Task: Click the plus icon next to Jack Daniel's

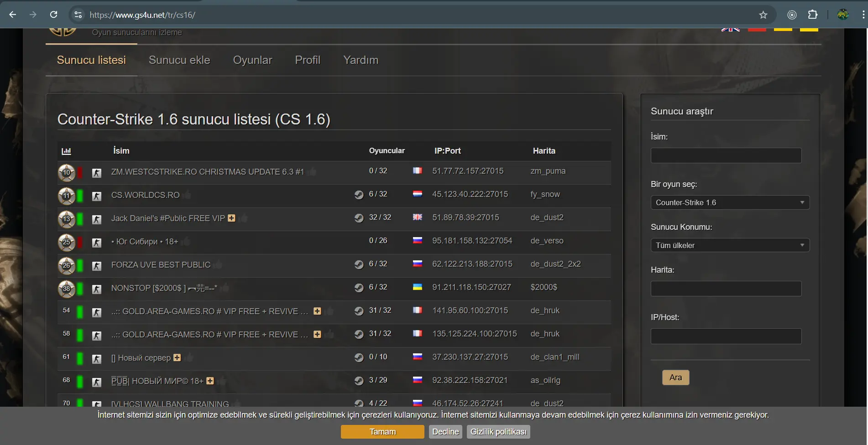Action: click(x=231, y=218)
